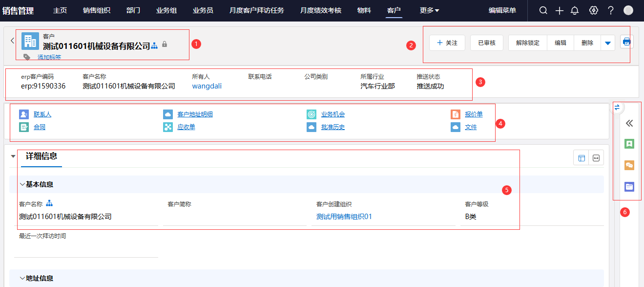Open the purple folder sidebar icon
Viewport: 644px width, 287px height.
coord(629,186)
